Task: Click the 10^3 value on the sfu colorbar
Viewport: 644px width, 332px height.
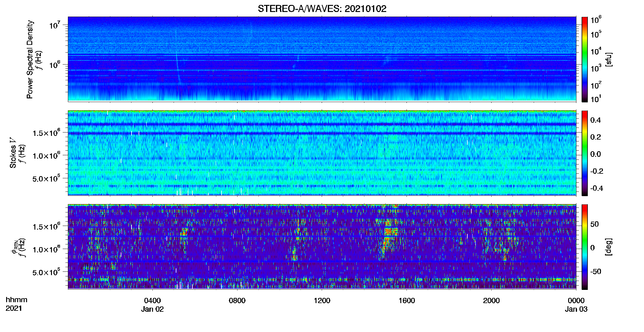Action: click(596, 68)
